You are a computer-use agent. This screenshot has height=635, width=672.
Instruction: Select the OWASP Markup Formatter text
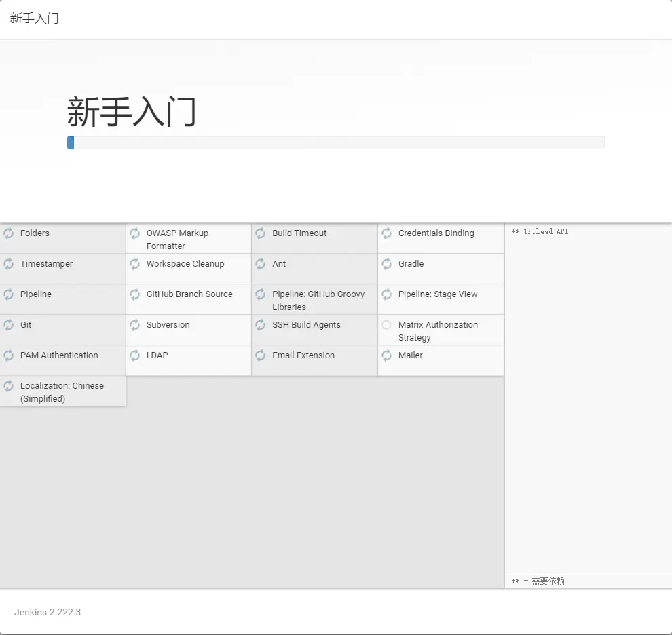177,239
